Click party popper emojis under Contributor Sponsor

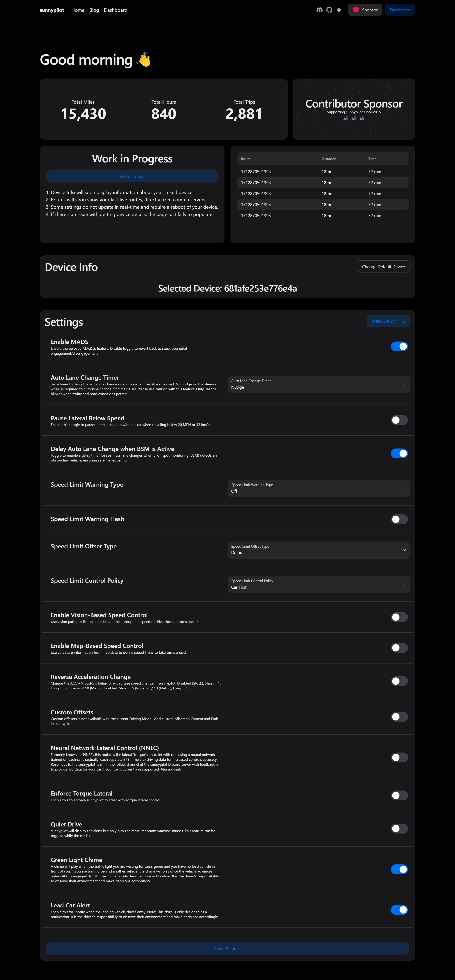point(354,118)
